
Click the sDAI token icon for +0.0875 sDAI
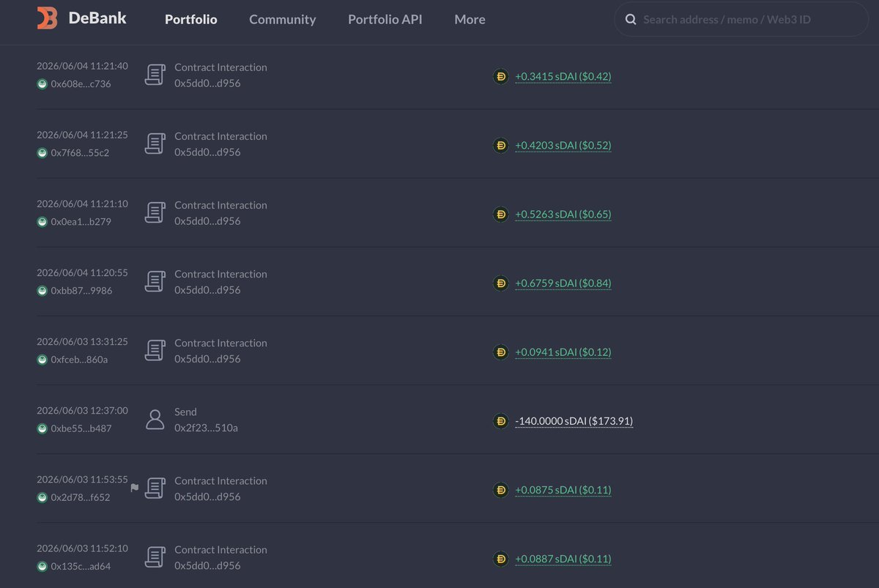click(x=501, y=490)
